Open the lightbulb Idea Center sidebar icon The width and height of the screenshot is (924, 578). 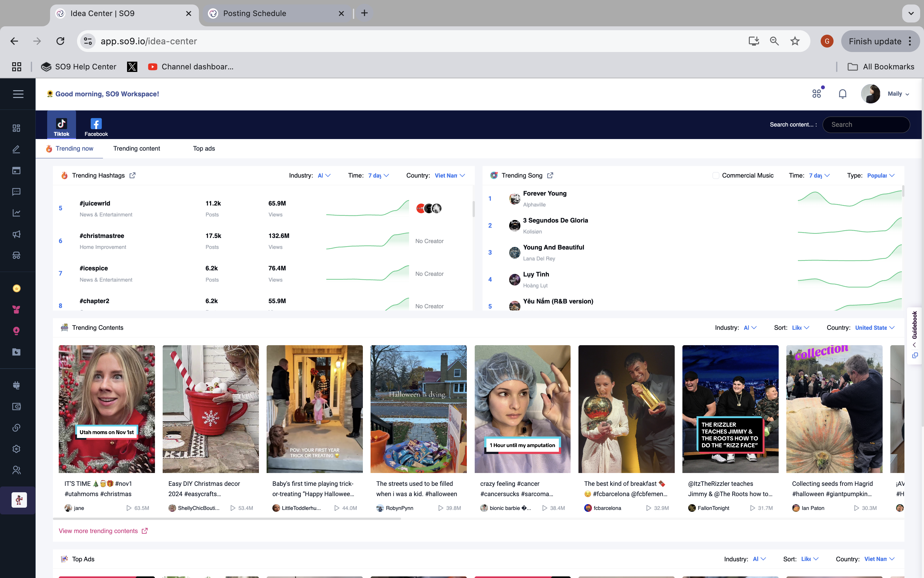click(x=16, y=331)
